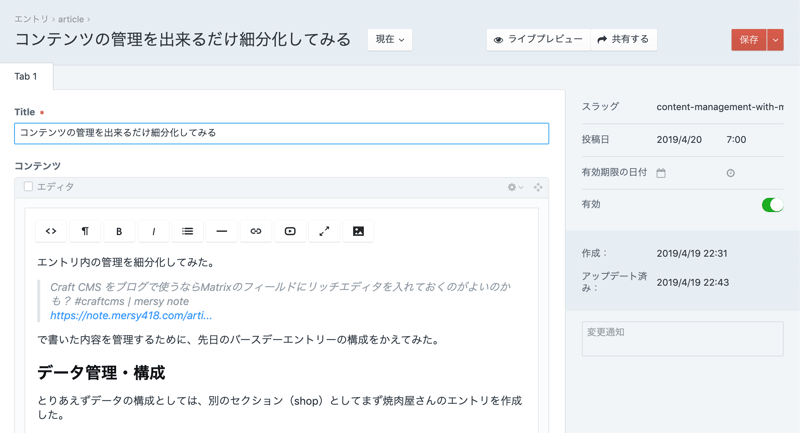Disable the 有効 toggle switch

coord(772,205)
